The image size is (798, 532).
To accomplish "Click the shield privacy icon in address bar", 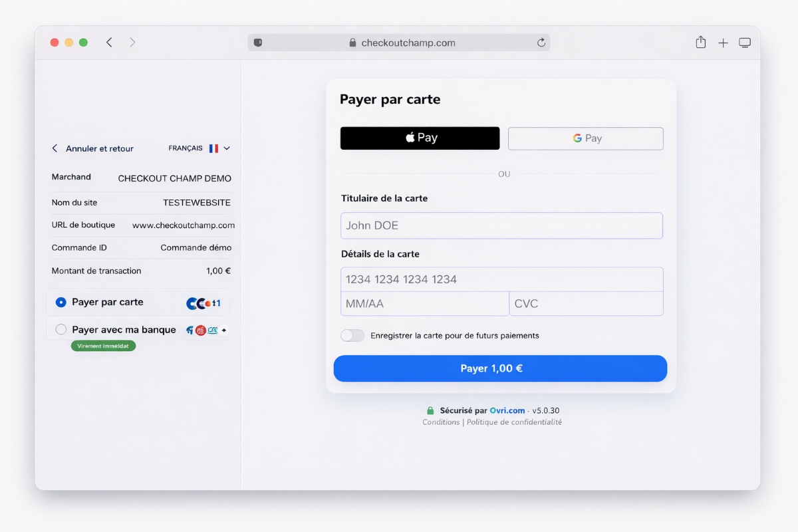I will [x=258, y=43].
